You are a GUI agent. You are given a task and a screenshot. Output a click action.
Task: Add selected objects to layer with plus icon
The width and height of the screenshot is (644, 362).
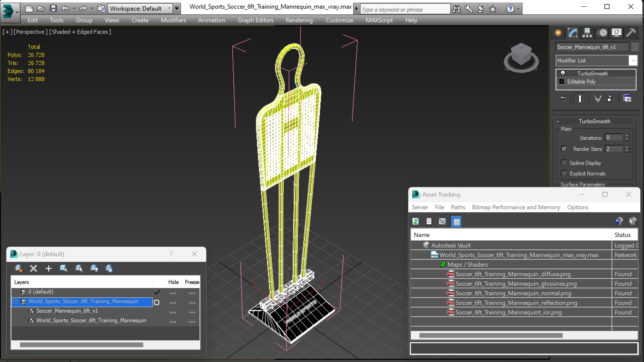(49, 268)
